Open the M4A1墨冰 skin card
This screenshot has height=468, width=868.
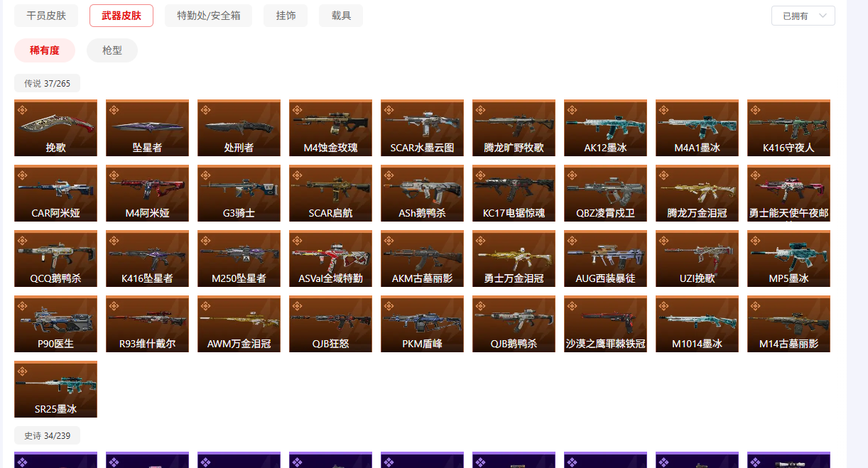pyautogui.click(x=697, y=128)
